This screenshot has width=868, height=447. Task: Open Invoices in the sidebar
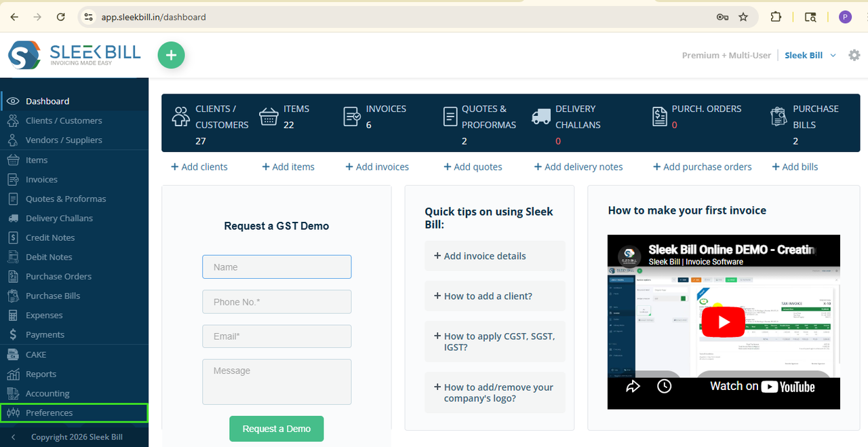coord(75,180)
